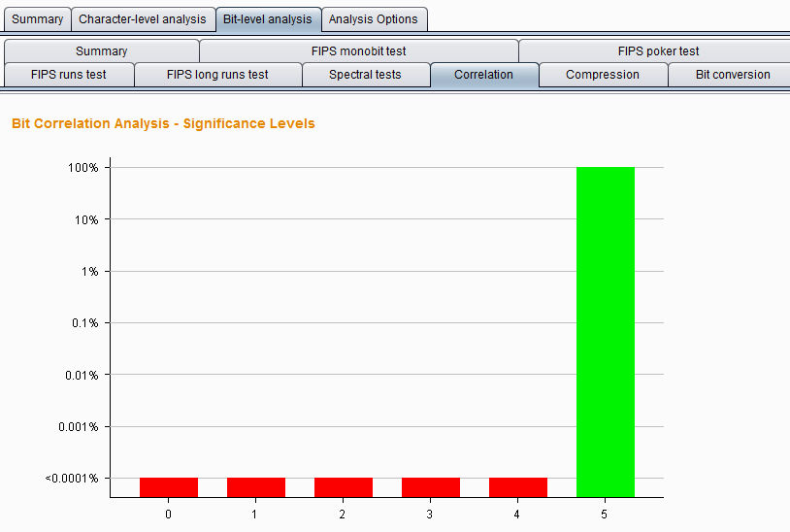This screenshot has height=532, width=790.
Task: Pick the red bar for bit 3
Action: [431, 487]
